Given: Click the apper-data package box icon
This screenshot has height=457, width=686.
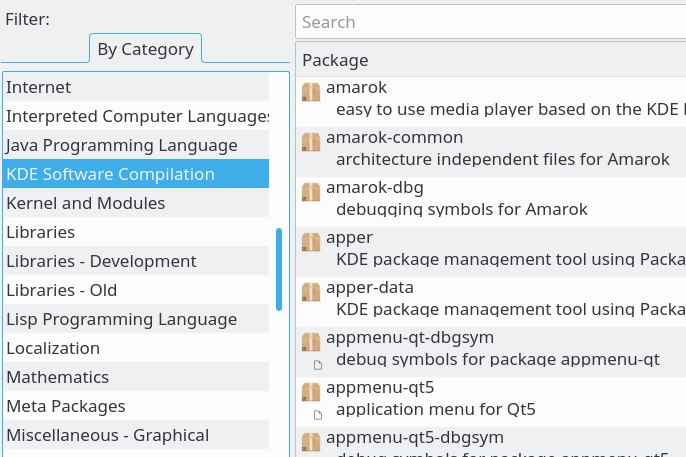Looking at the screenshot, I should tap(311, 292).
